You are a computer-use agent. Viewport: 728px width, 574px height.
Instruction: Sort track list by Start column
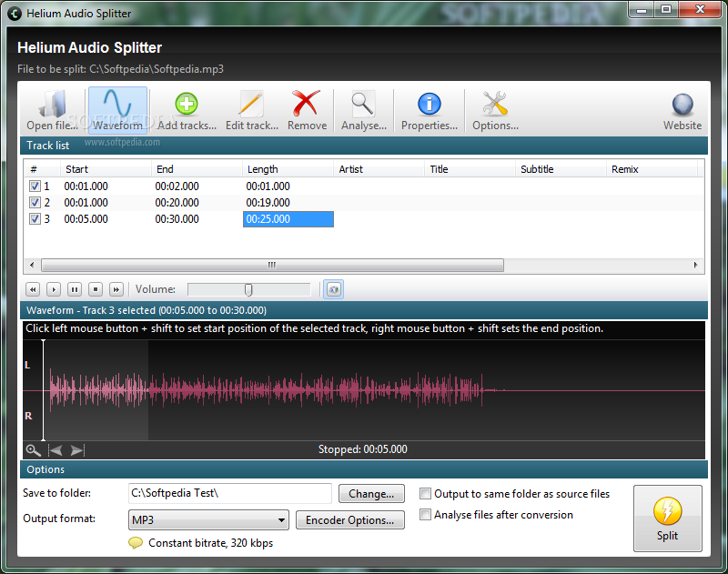(x=106, y=169)
